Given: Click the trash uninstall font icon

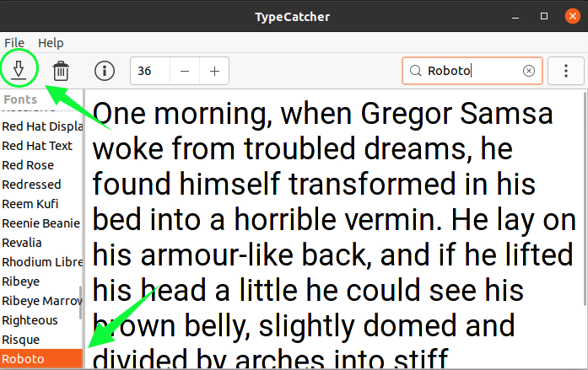Looking at the screenshot, I should point(61,72).
